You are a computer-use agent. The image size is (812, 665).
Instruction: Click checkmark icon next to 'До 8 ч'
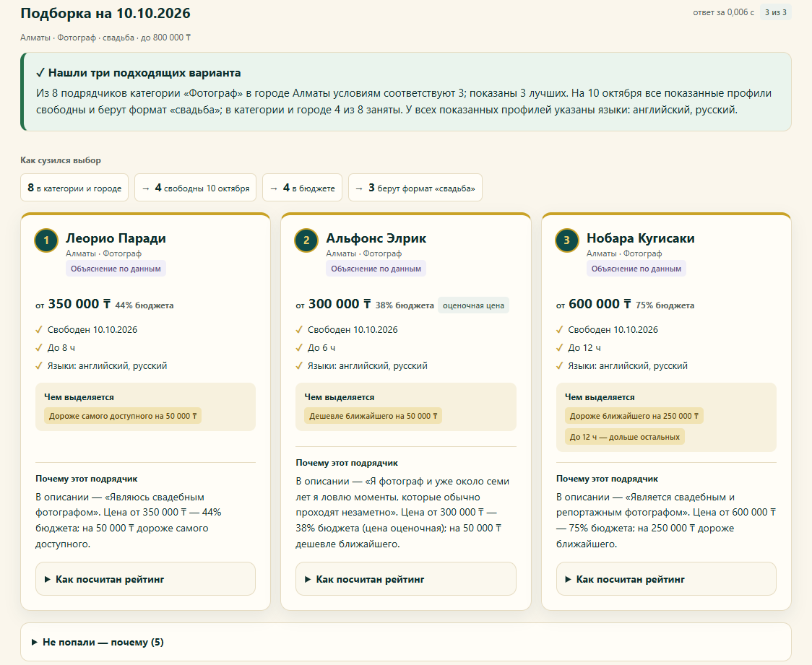point(39,348)
